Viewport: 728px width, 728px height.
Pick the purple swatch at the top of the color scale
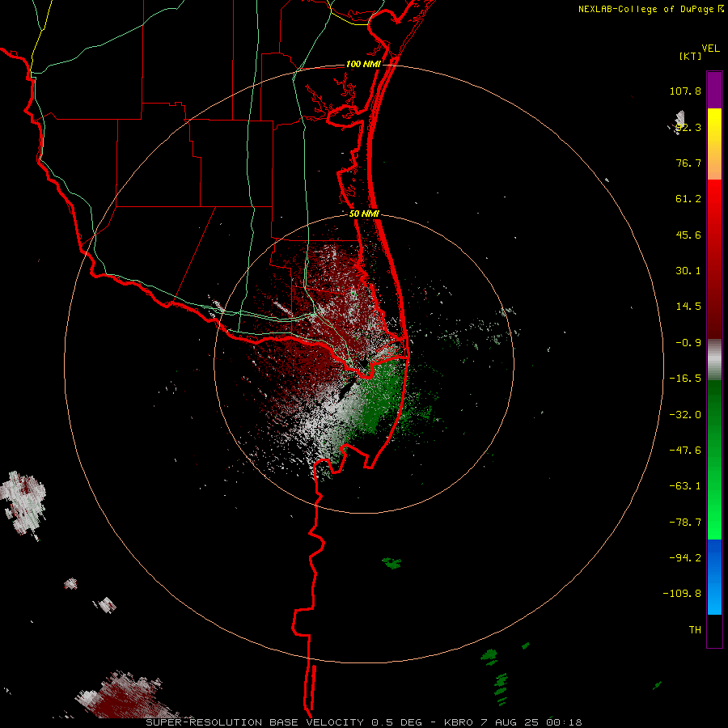pos(714,90)
